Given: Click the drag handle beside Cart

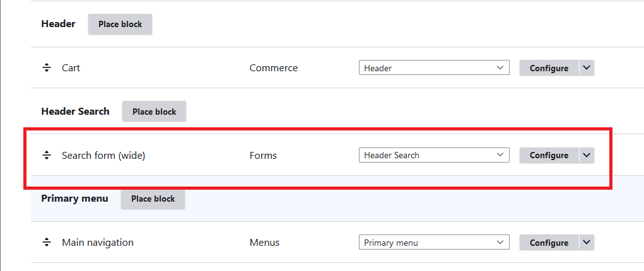Looking at the screenshot, I should coord(46,67).
